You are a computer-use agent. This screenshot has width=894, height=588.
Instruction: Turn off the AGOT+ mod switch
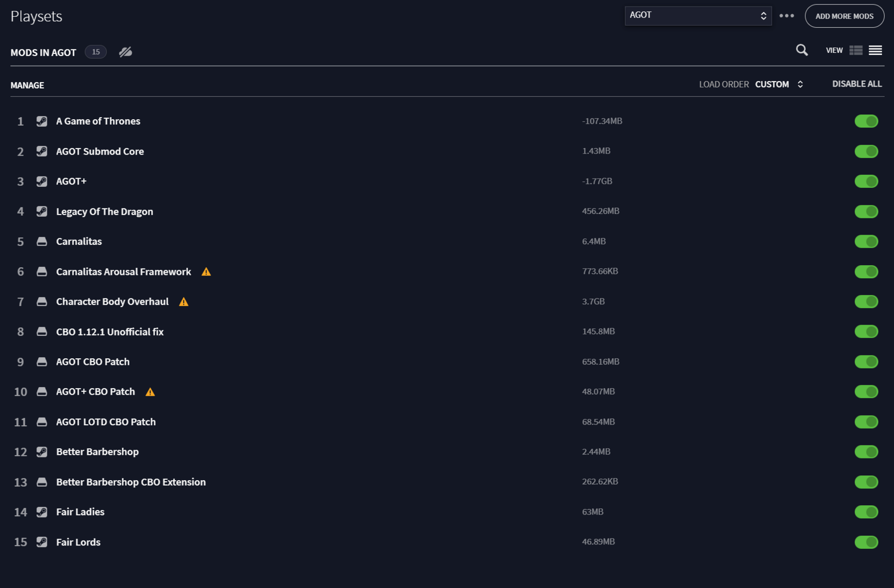tap(866, 181)
